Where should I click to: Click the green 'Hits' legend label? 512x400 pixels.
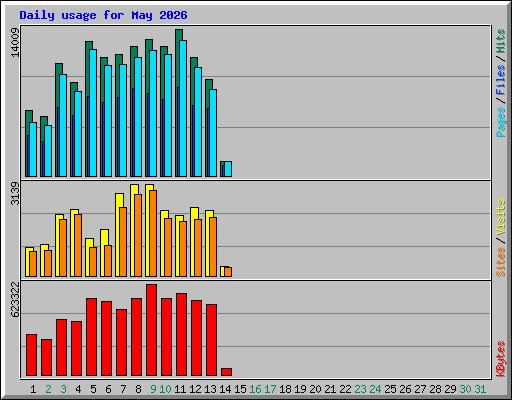(501, 41)
